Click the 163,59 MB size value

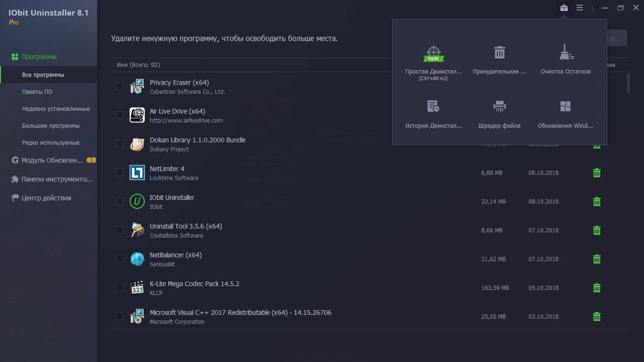tap(495, 288)
